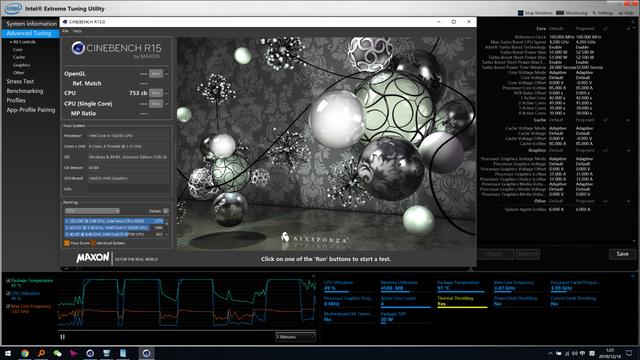
Task: Collapse the Cache settings section
Action: pyautogui.click(x=628, y=120)
